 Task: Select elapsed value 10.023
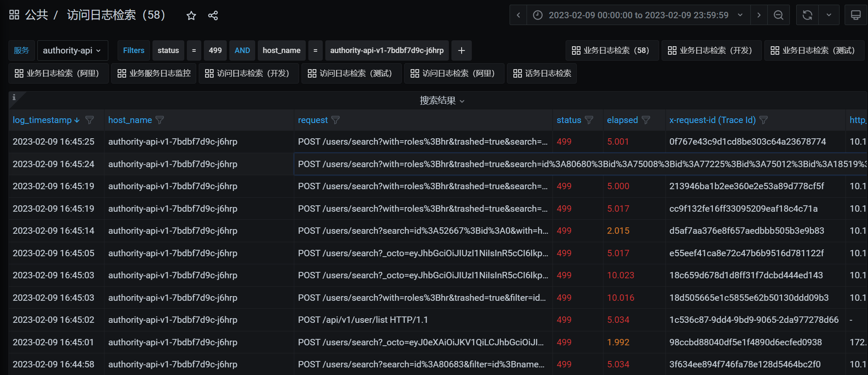click(x=620, y=275)
